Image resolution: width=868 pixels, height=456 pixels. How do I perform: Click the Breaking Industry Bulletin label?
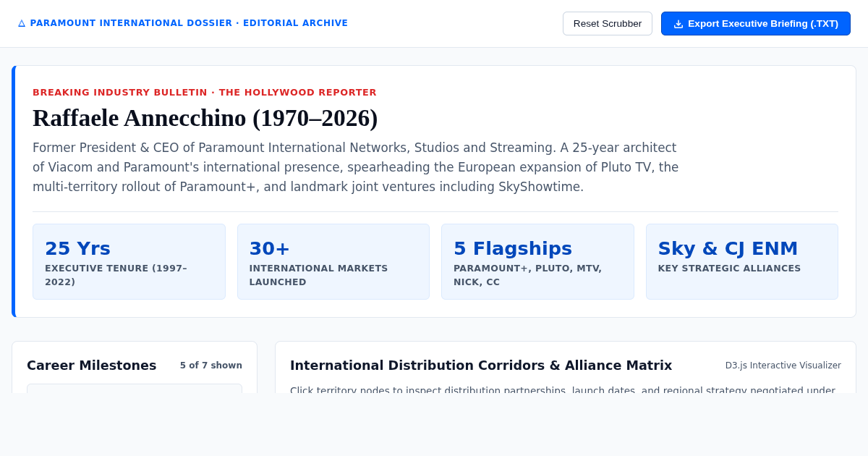click(205, 93)
